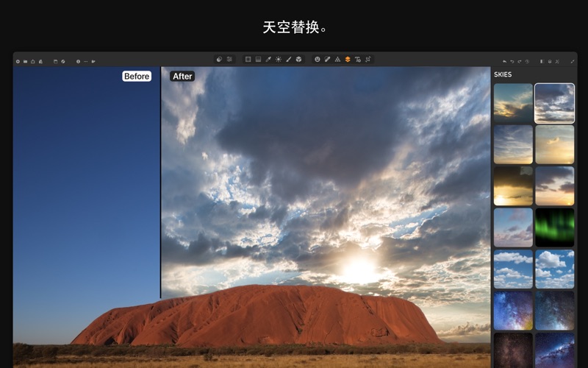
Task: Select the brush tool in the toolbar
Action: tap(289, 59)
